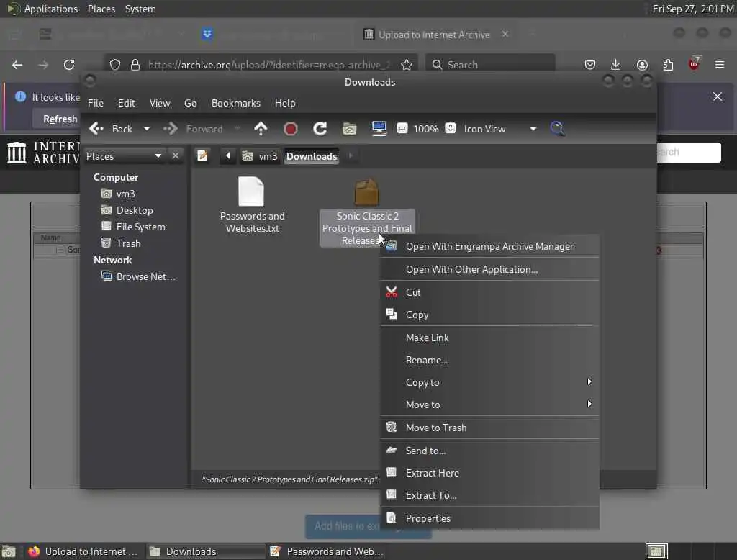Viewport: 737px width, 560px height.
Task: Expand the Move to submenu
Action: click(x=489, y=405)
